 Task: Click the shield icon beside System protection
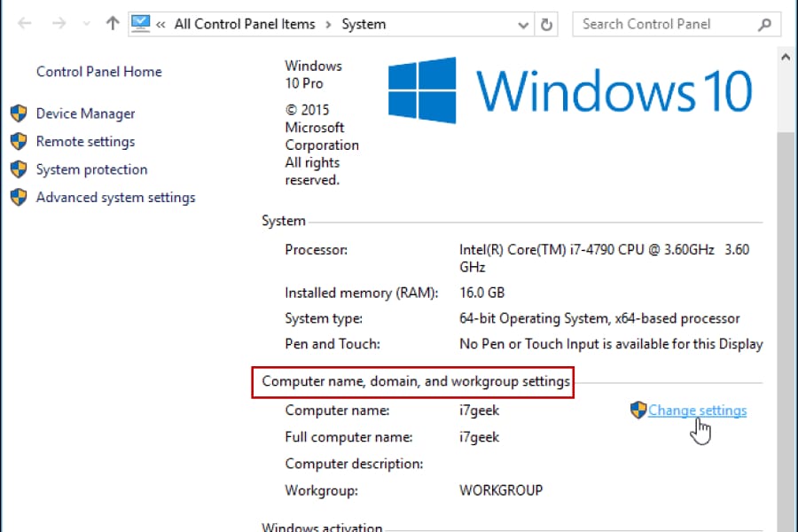[19, 169]
